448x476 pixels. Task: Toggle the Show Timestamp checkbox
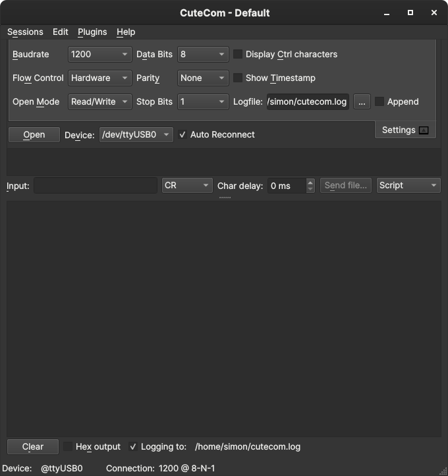(238, 78)
